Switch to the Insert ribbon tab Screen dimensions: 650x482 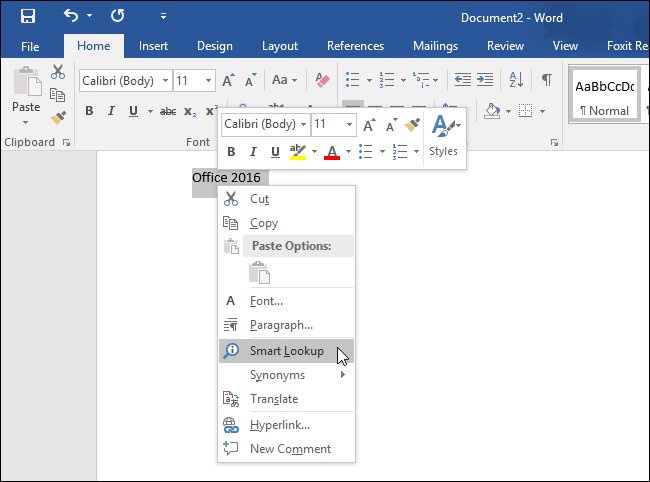(153, 46)
